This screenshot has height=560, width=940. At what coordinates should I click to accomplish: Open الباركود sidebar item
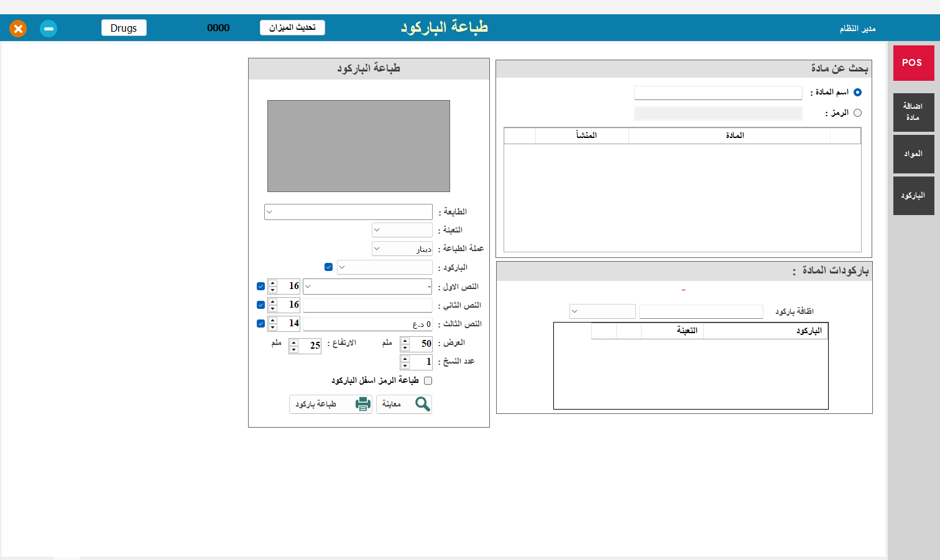(x=913, y=196)
